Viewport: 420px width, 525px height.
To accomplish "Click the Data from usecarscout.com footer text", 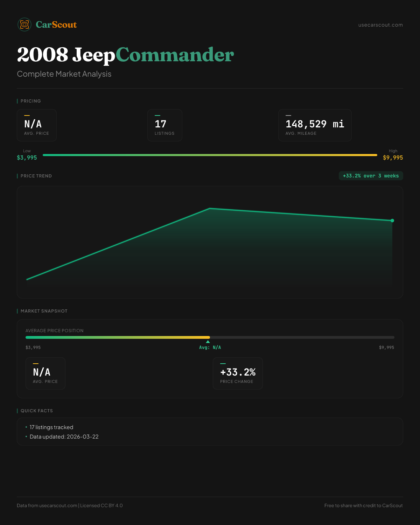I will click(x=70, y=505).
